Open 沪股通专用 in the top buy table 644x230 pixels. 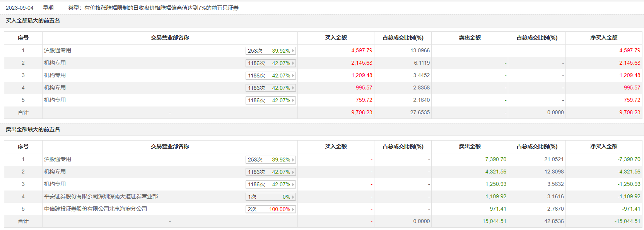pyautogui.click(x=58, y=50)
